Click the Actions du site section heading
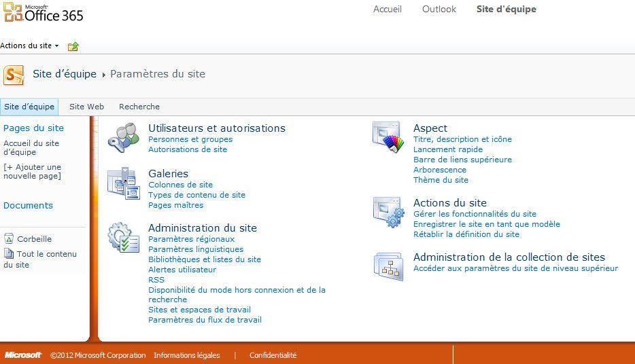The width and height of the screenshot is (635, 364). 450,203
